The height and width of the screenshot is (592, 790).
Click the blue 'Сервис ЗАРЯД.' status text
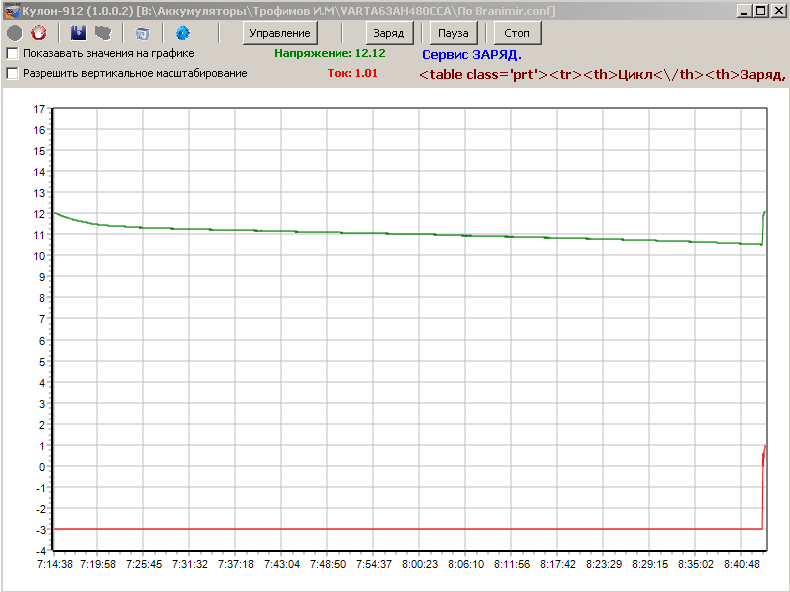[471, 55]
